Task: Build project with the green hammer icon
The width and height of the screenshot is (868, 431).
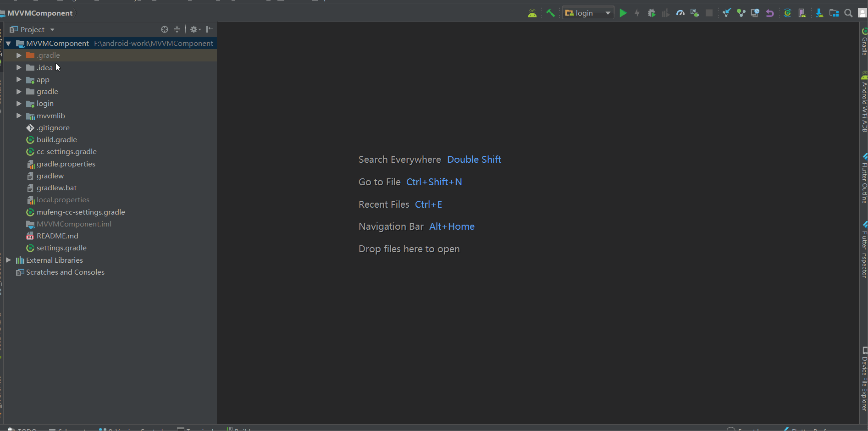Action: (551, 13)
